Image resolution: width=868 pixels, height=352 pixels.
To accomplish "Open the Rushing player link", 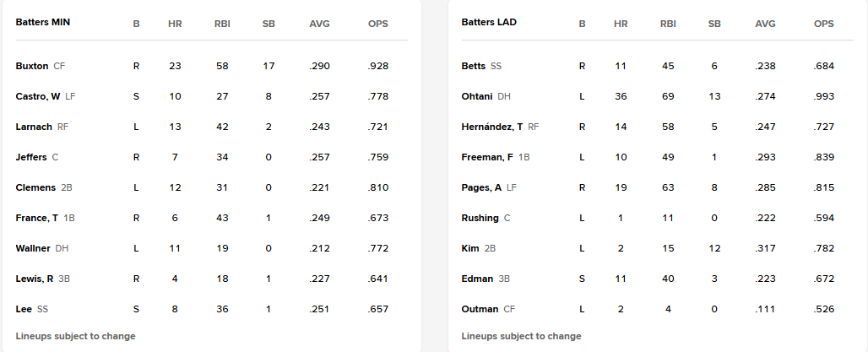I will pyautogui.click(x=480, y=218).
